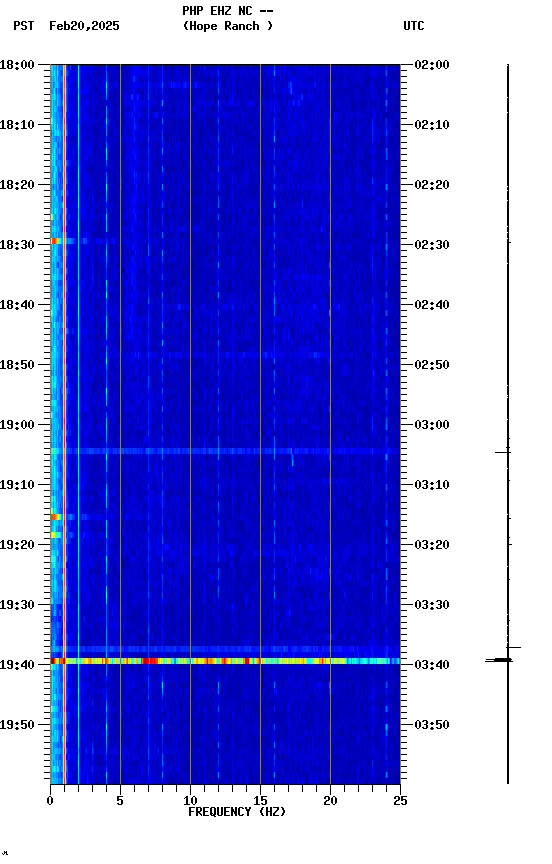The image size is (552, 864).
Task: Click the large seismogram spike near 03:40
Action: tap(499, 660)
